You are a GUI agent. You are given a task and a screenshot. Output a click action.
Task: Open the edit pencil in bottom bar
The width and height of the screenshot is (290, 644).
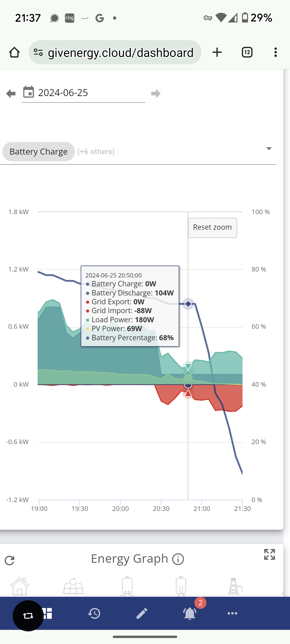pyautogui.click(x=142, y=613)
